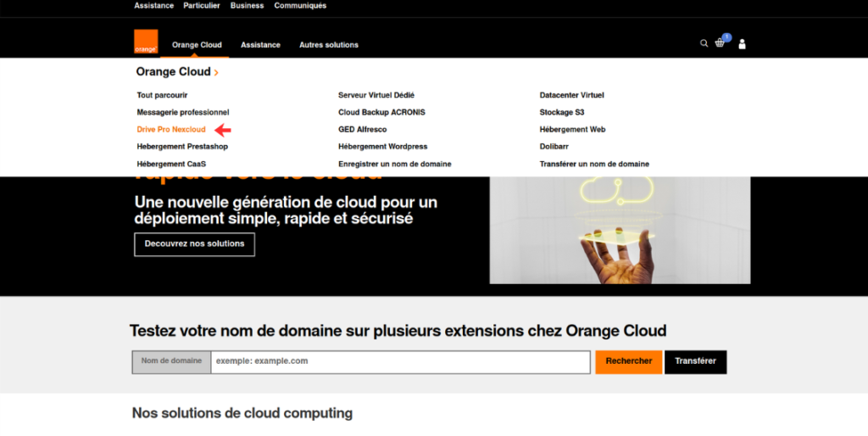This screenshot has width=868, height=436.
Task: Open the Autres solutions menu
Action: 329,45
